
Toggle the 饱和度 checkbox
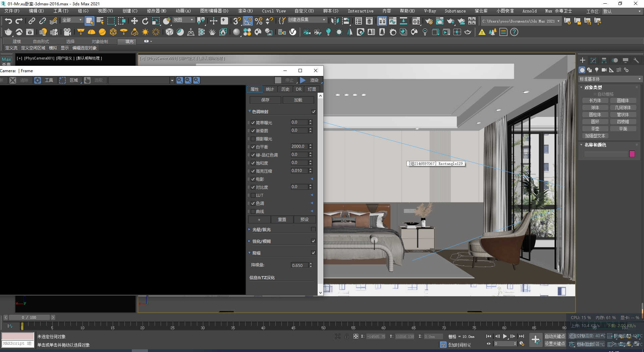pyautogui.click(x=253, y=163)
